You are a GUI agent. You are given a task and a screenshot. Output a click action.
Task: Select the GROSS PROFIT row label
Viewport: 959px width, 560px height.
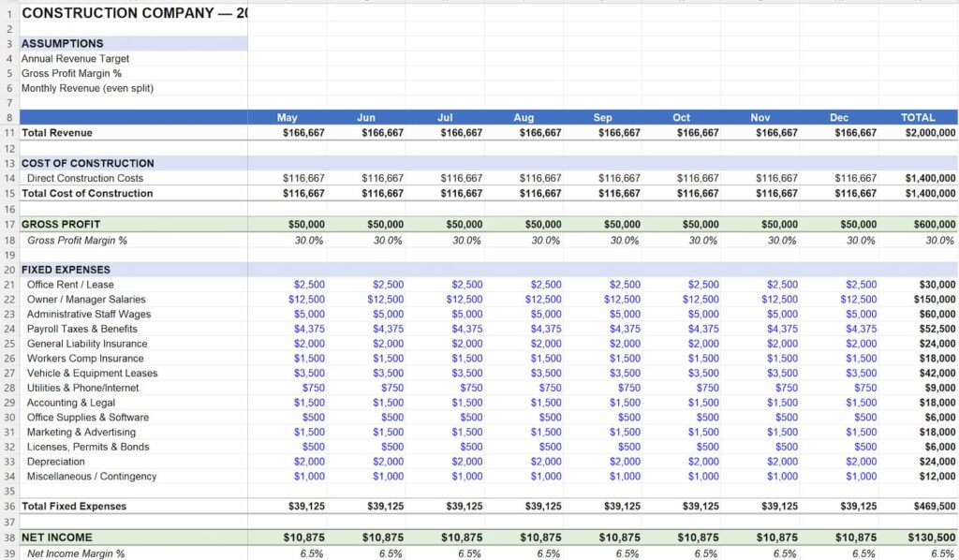point(61,225)
